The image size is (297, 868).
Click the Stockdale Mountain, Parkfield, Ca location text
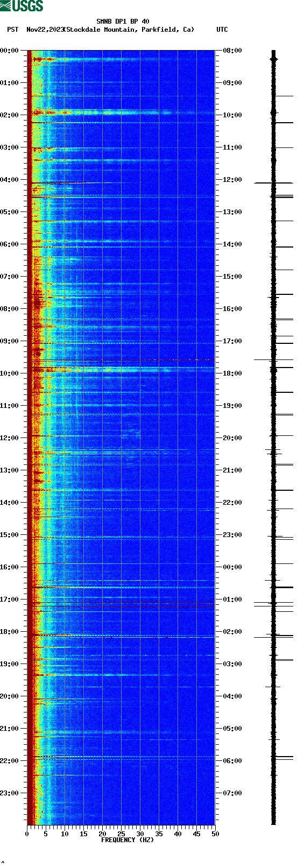129,30
